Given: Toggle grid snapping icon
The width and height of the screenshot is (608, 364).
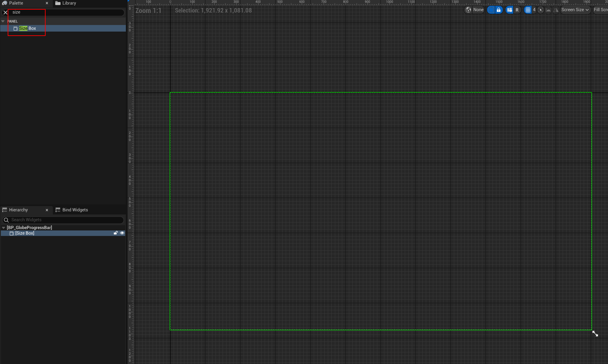Looking at the screenshot, I should click(528, 10).
